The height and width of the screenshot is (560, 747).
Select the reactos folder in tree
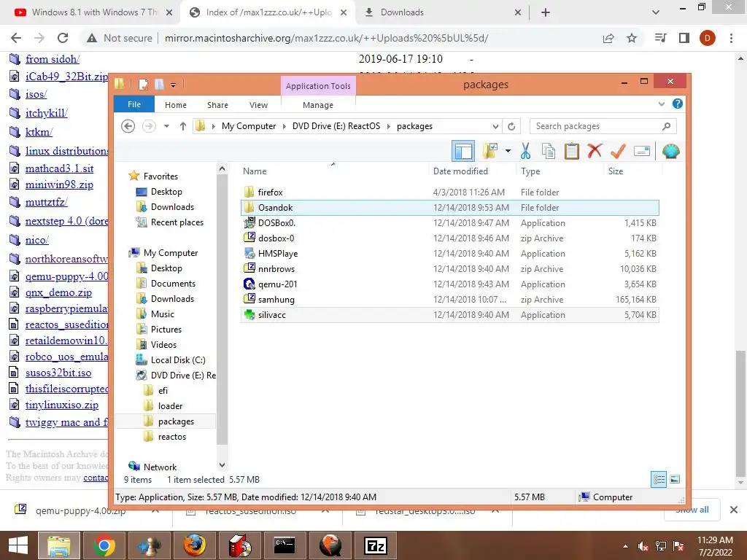tap(172, 437)
